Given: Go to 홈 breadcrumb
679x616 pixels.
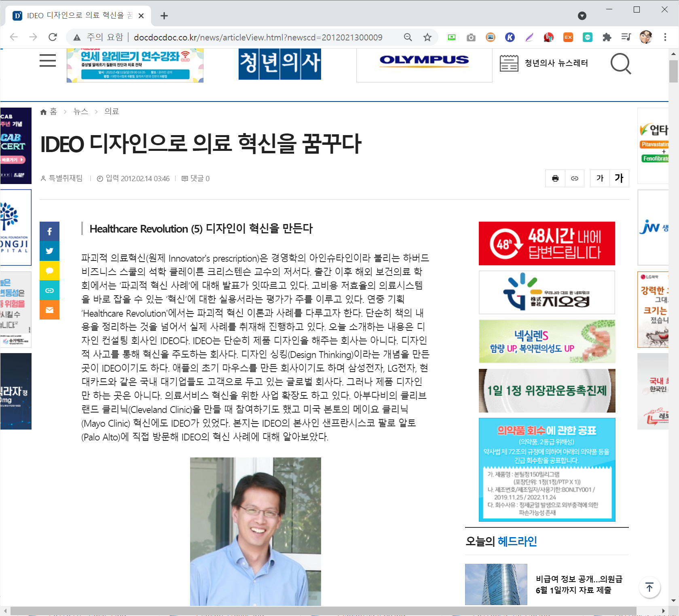Looking at the screenshot, I should pos(49,112).
